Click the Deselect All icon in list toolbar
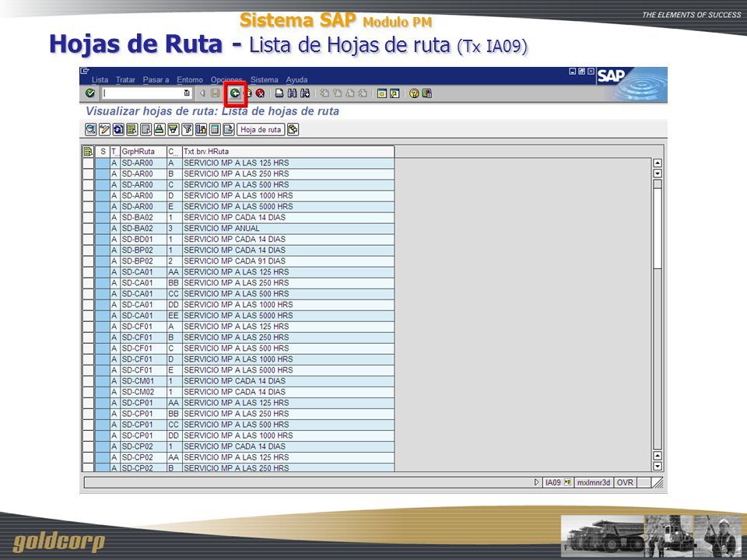 pyautogui.click(x=146, y=129)
